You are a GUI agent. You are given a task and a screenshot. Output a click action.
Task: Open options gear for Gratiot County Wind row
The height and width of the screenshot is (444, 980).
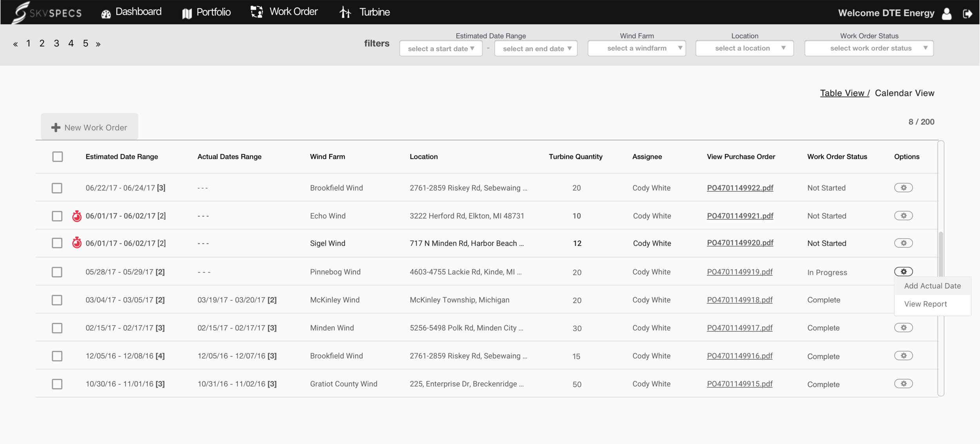pos(903,384)
